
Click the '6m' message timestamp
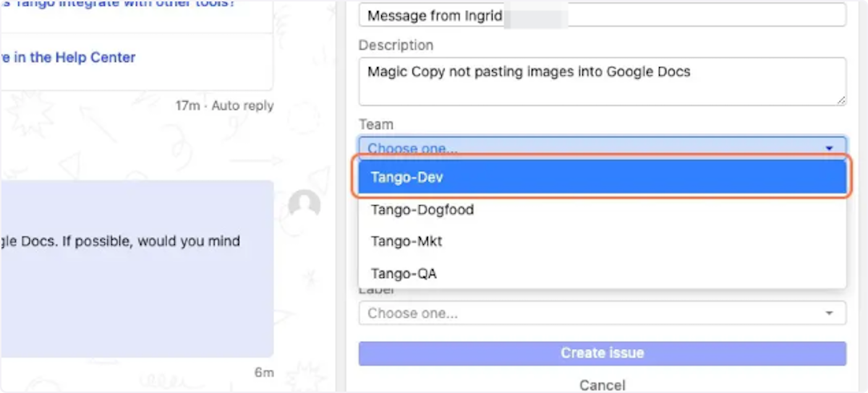[264, 373]
